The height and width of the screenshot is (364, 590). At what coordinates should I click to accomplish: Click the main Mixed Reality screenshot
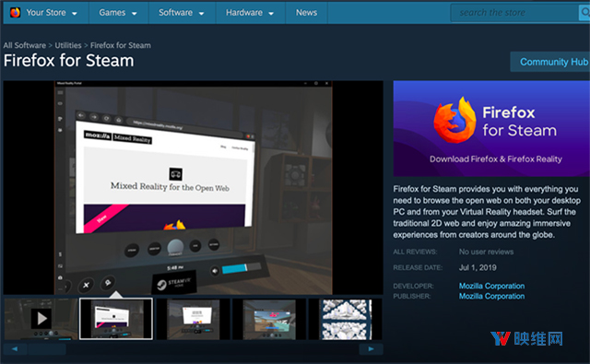tap(193, 187)
